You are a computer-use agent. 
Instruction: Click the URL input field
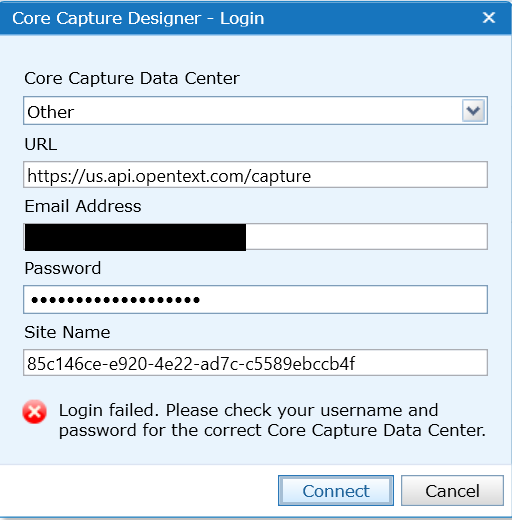pyautogui.click(x=255, y=175)
